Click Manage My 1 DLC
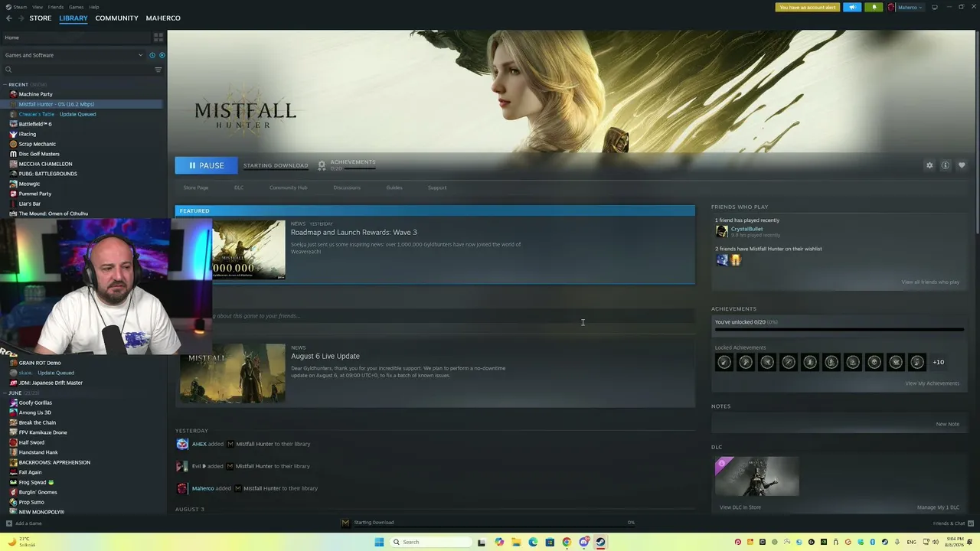Screen dimensions: 980x551 point(938,507)
